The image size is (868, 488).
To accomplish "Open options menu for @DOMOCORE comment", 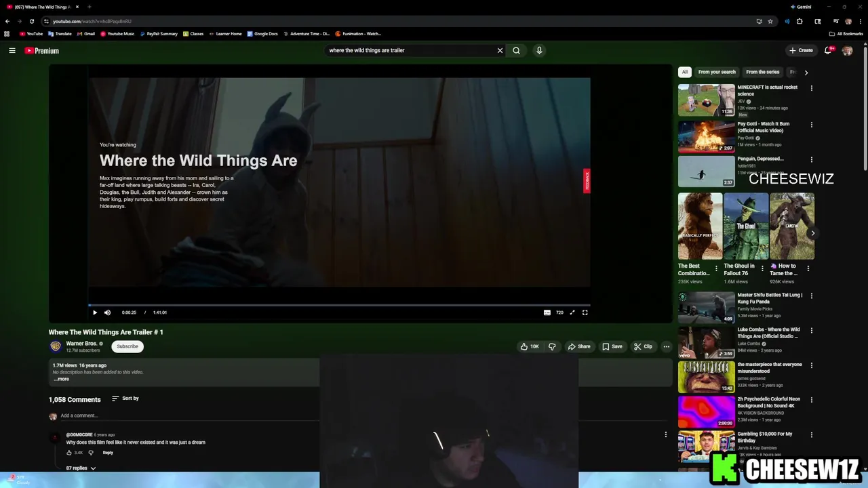I will [x=666, y=434].
